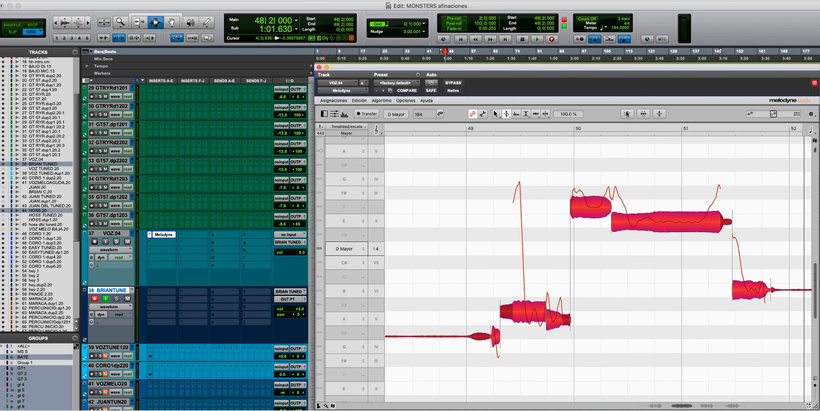Open the Edición menu
The height and width of the screenshot is (411, 820).
(359, 100)
